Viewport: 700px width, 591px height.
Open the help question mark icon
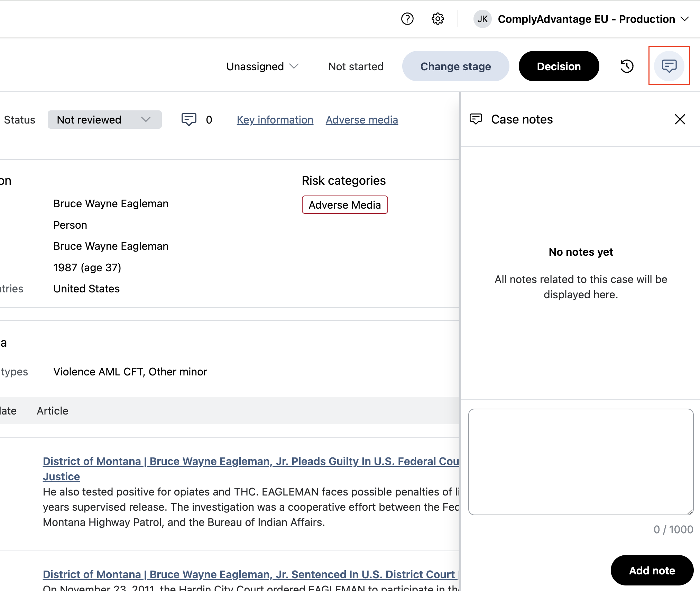[407, 19]
